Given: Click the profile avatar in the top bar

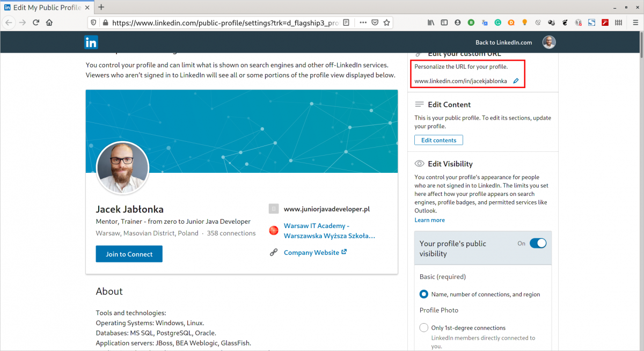Looking at the screenshot, I should [548, 42].
